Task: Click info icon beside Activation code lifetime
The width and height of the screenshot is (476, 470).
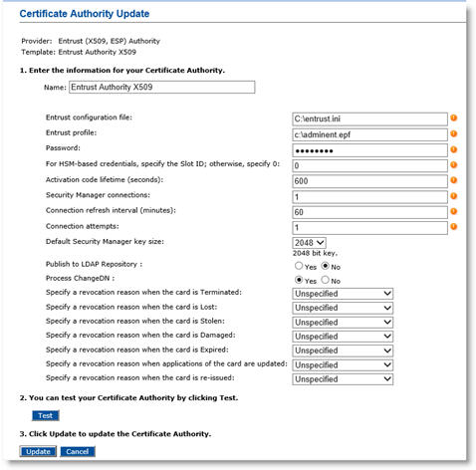Action: (453, 180)
